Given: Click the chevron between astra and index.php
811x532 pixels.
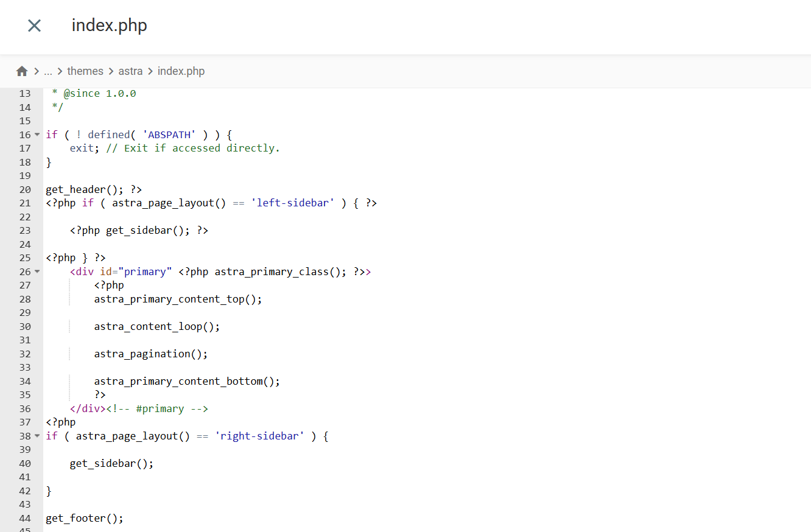Looking at the screenshot, I should click(x=150, y=71).
